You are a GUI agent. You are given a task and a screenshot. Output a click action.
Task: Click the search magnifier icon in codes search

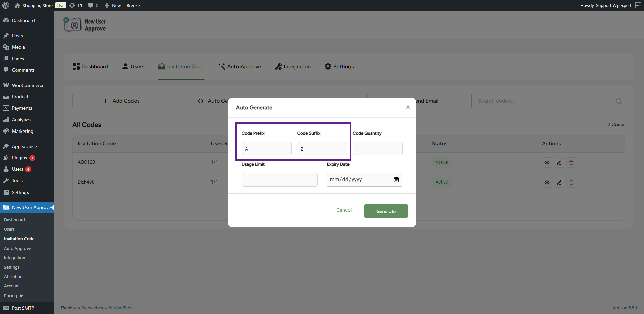pos(619,101)
